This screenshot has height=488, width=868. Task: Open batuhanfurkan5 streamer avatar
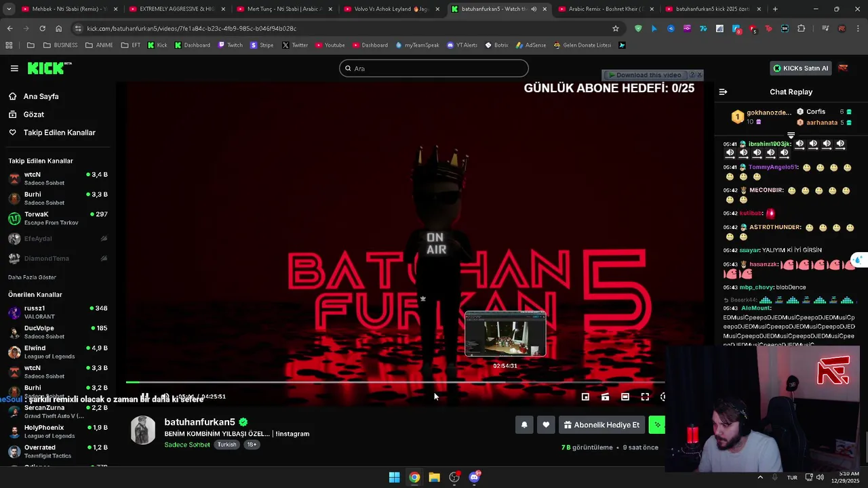[x=143, y=430]
